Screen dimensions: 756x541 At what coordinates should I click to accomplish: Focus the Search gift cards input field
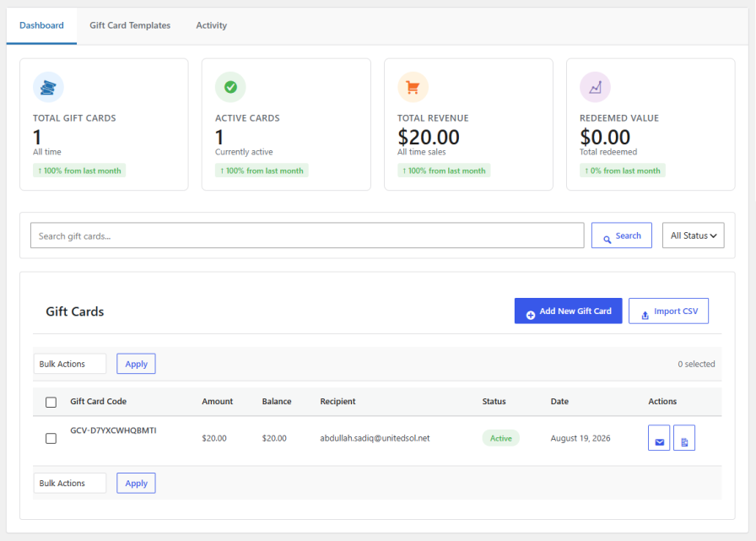[x=307, y=235]
